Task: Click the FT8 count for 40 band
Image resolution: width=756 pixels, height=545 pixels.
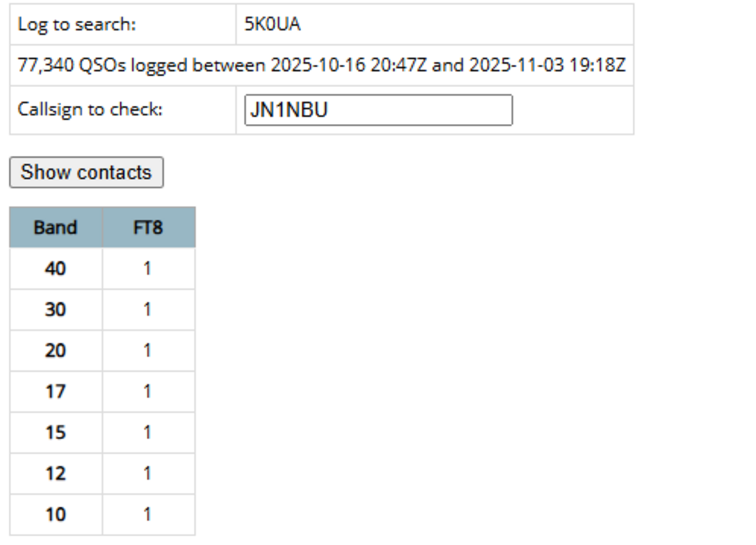Action: pos(148,268)
